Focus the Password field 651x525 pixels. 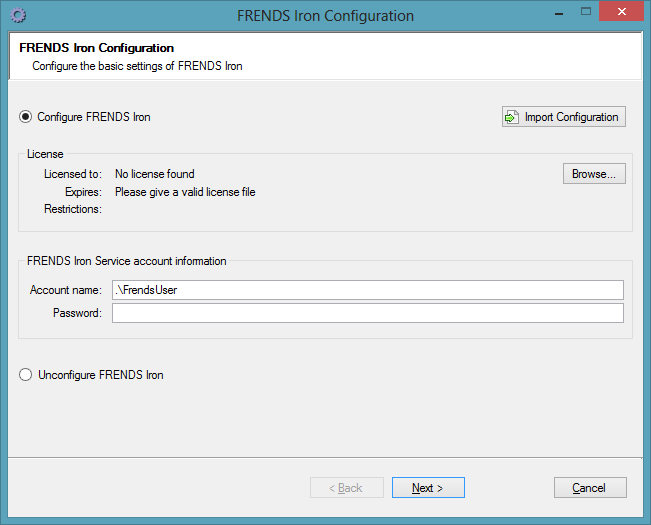pyautogui.click(x=367, y=313)
